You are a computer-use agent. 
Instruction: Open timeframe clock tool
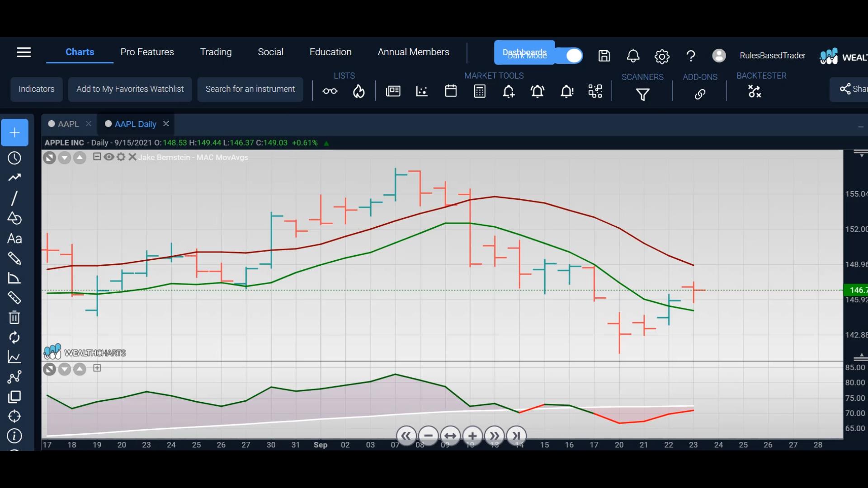[x=14, y=158]
